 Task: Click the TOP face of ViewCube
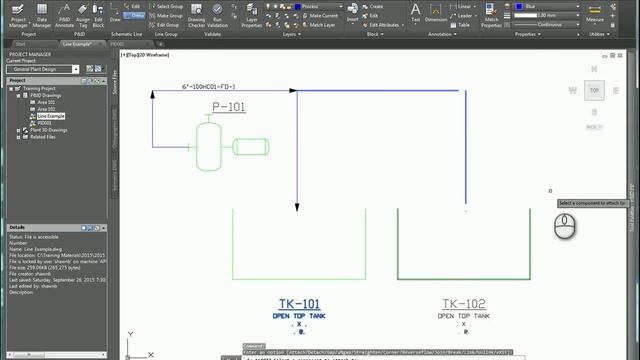(594, 90)
